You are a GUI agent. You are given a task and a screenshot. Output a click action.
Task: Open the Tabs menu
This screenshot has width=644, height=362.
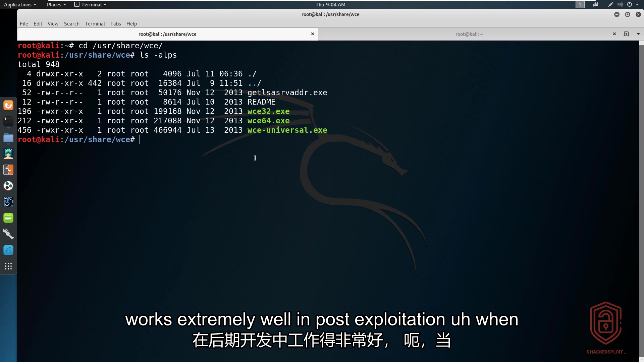[x=116, y=24]
